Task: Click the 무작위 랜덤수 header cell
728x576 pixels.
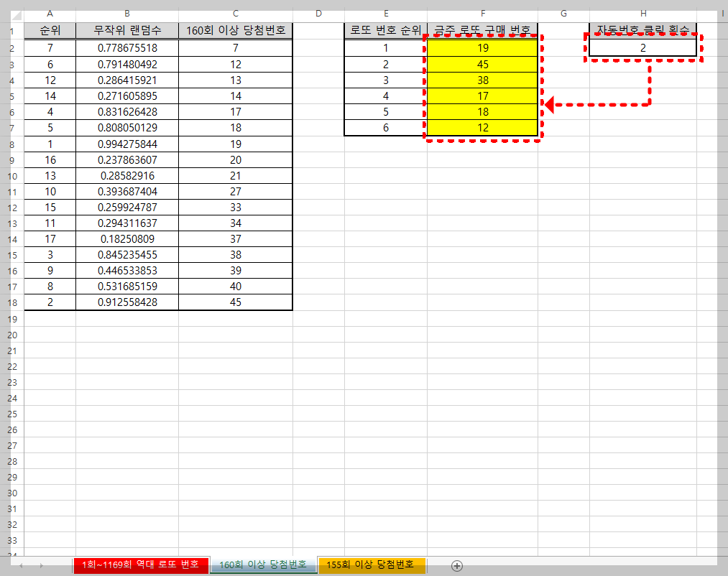Action: (127, 31)
